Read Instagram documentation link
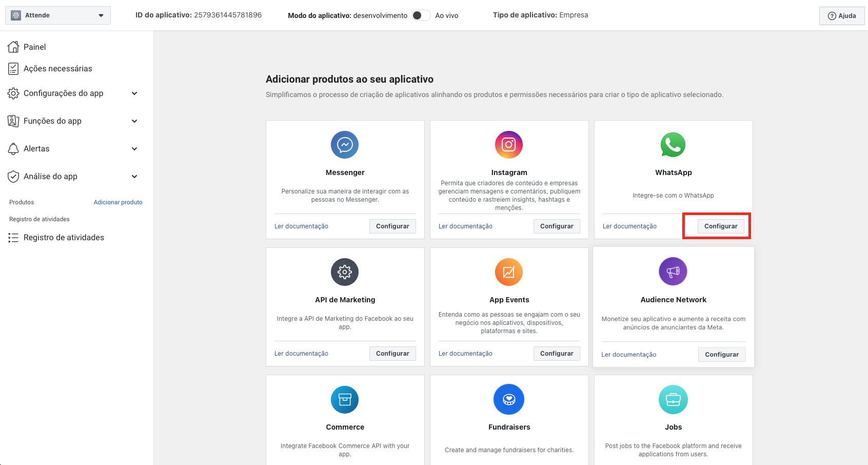 (465, 226)
